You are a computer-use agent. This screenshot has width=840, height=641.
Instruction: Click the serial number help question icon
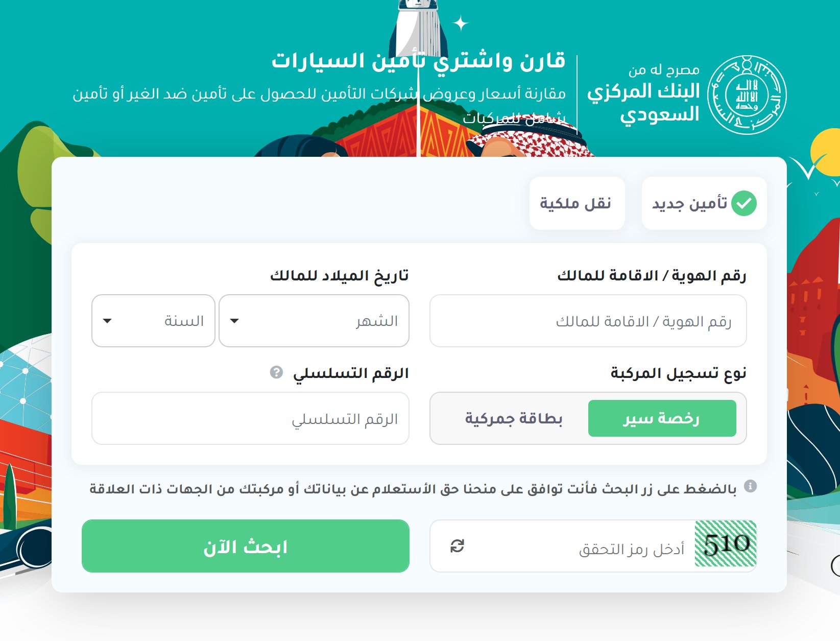tap(276, 372)
